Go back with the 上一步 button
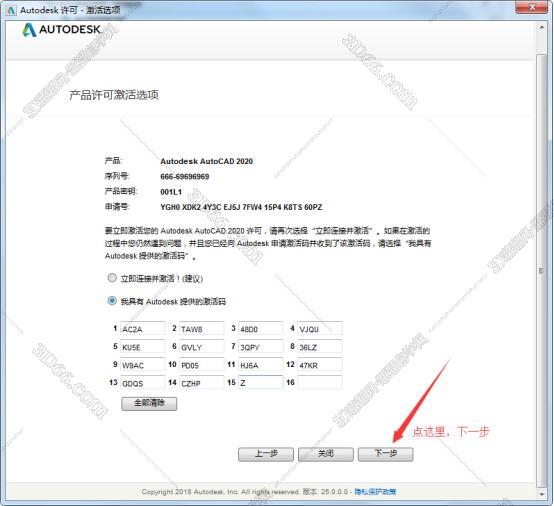This screenshot has height=506, width=554. [x=266, y=454]
